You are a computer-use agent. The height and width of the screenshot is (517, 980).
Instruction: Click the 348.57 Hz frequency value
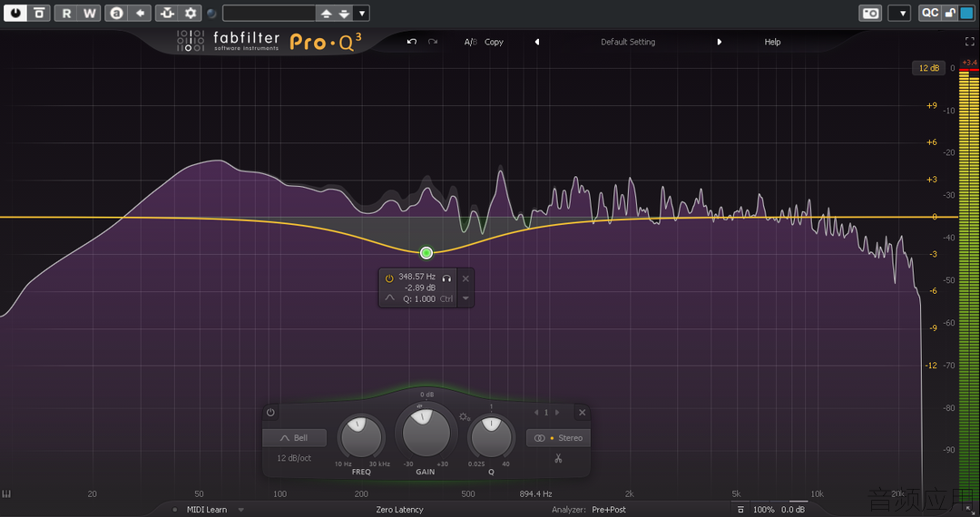[x=416, y=276]
